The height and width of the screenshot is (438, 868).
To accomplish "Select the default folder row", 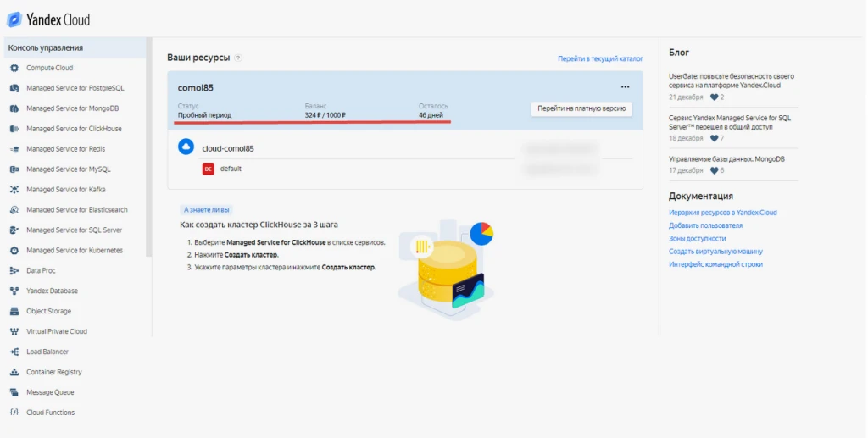I will 415,169.
